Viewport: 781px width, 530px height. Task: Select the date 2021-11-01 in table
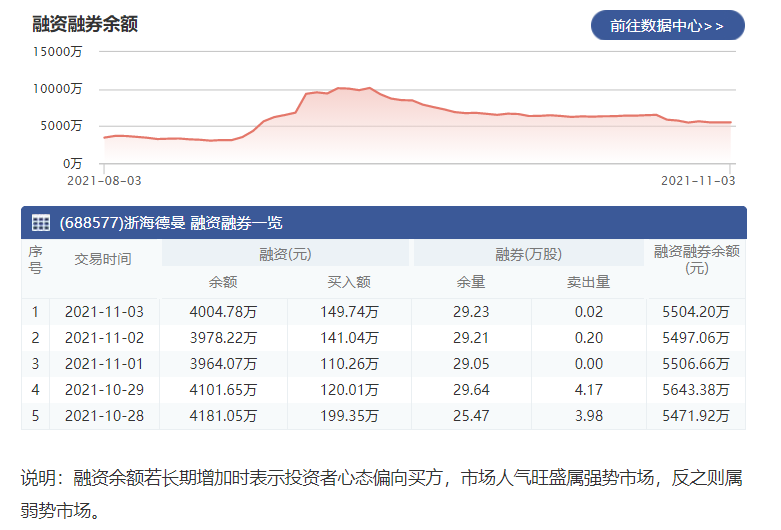click(x=104, y=364)
